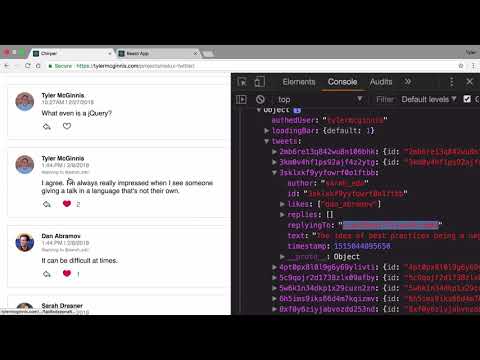Expand the loadingBar property

[267, 131]
